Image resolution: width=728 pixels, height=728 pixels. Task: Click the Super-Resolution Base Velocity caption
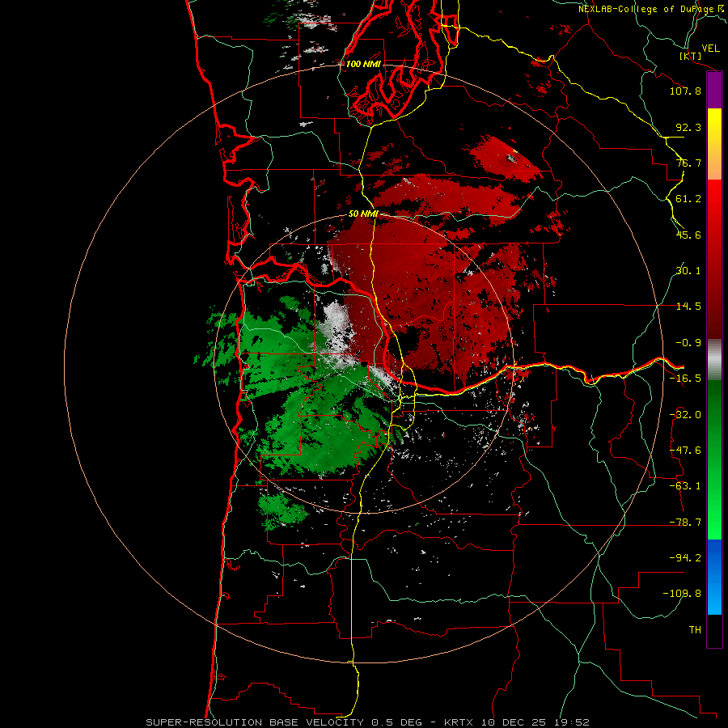[367, 722]
